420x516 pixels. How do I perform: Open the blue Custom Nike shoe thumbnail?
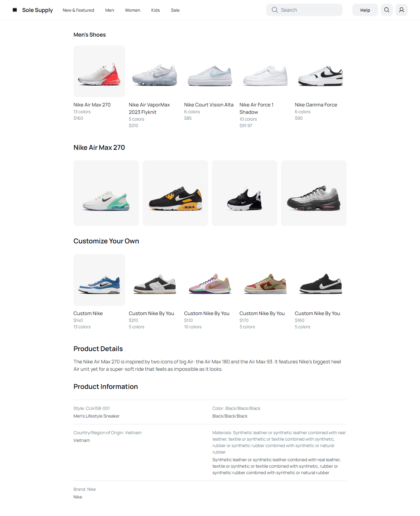[x=99, y=280]
